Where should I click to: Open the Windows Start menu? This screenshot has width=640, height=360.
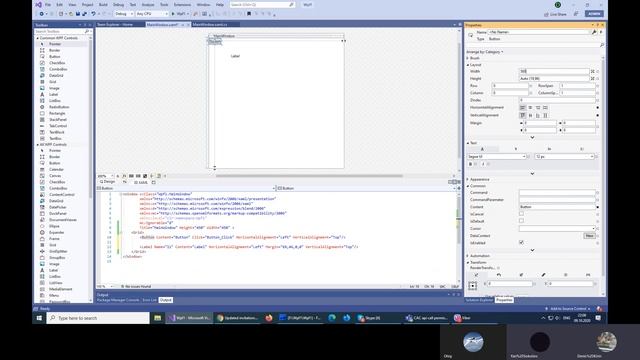click(39, 318)
